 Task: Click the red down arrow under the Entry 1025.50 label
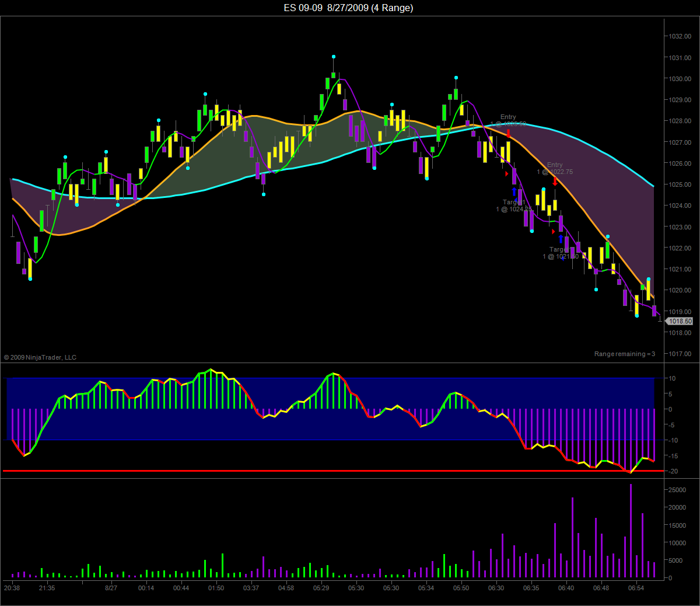pos(509,134)
